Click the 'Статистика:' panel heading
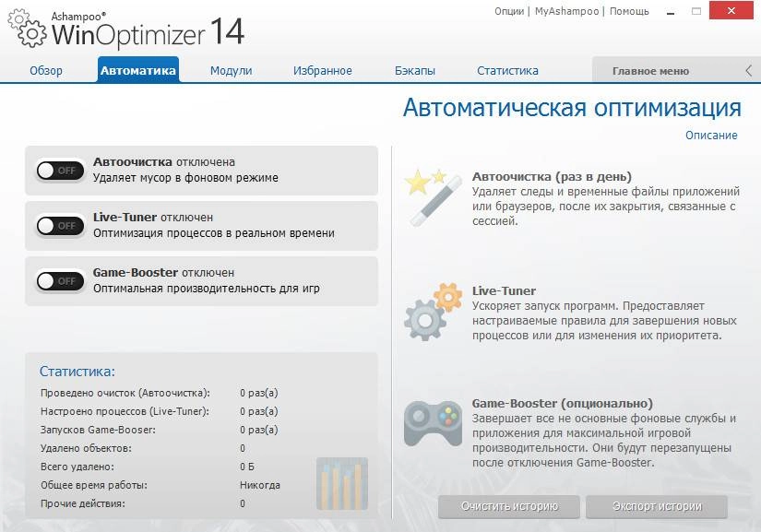The image size is (761, 532). click(77, 372)
